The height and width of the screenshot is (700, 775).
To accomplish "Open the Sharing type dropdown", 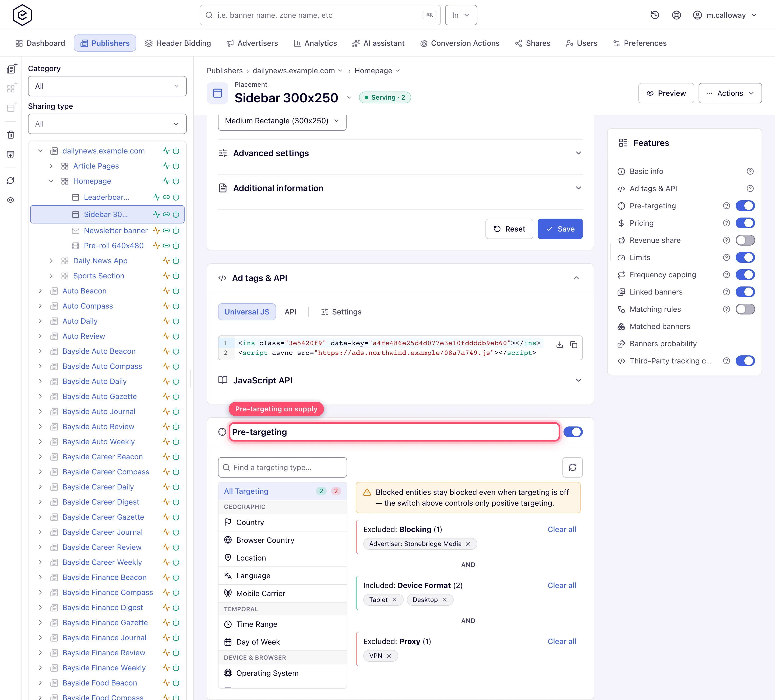I will [x=107, y=124].
